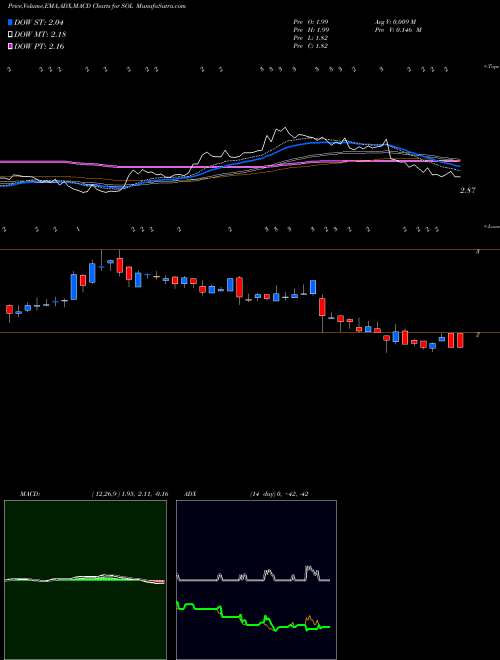The height and width of the screenshot is (660, 500).
Task: Select the 'DOW MT: 2.18' legend text
Action: pos(40,35)
